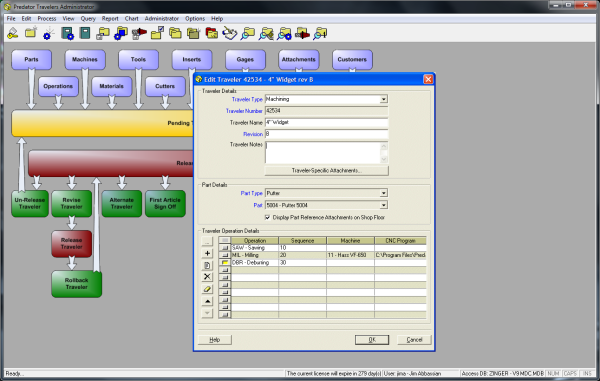Click the pen signing notepad toolbar icon
Screen dimensions: 600x381
pyautogui.click(x=230, y=33)
